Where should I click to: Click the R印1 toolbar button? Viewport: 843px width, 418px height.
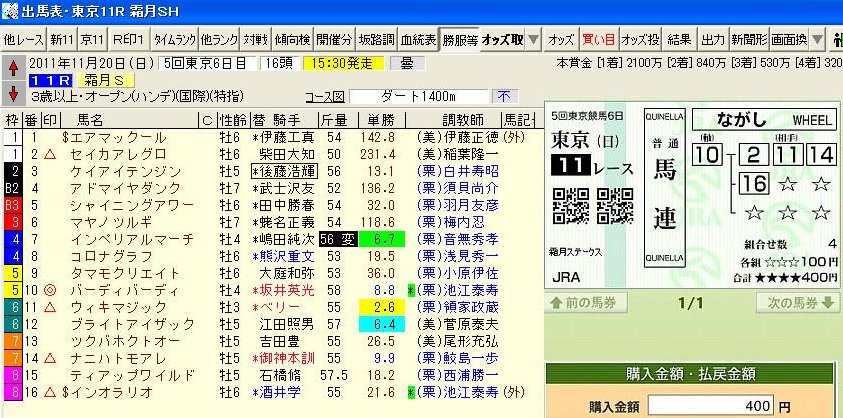pyautogui.click(x=128, y=39)
